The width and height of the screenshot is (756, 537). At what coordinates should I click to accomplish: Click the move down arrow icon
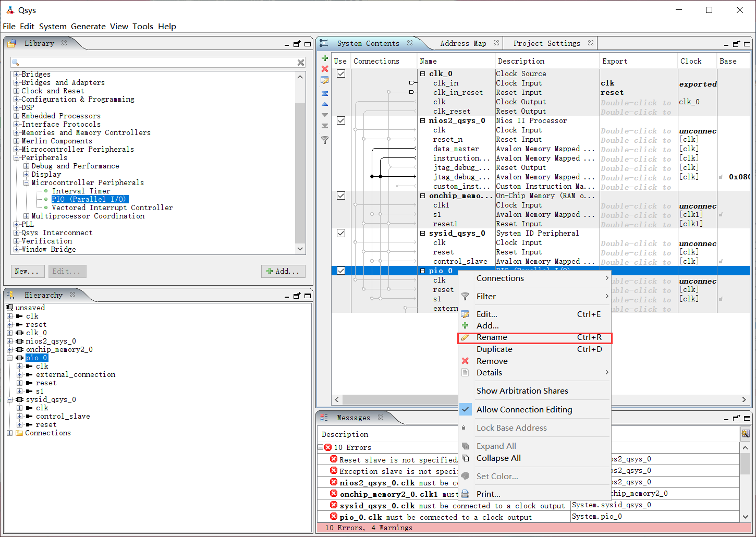point(325,115)
